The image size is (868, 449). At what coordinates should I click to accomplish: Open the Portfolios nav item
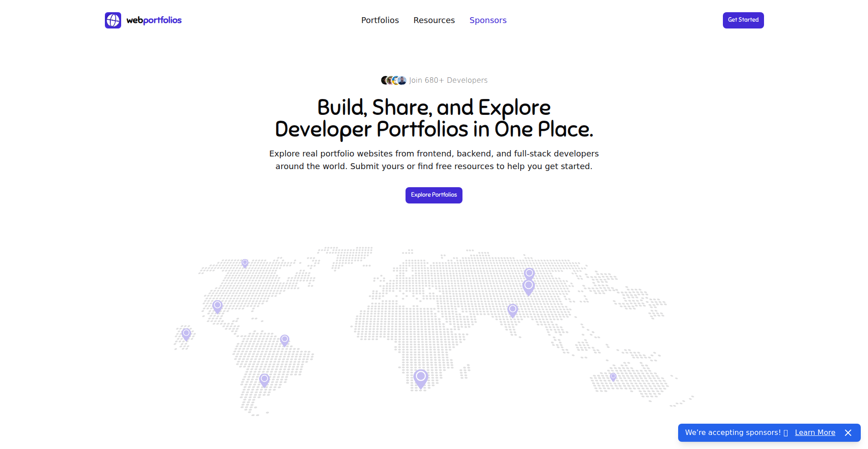pyautogui.click(x=380, y=20)
